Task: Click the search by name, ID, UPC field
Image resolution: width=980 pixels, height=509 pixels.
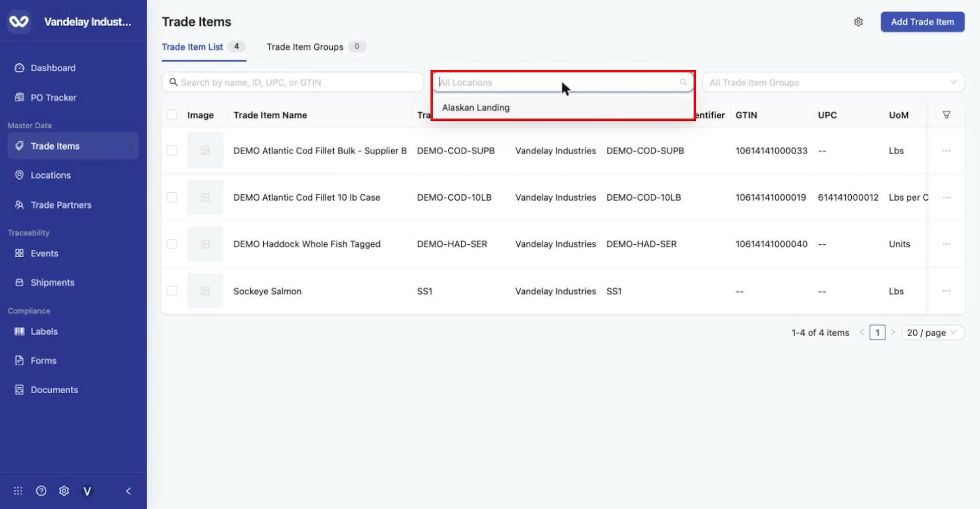Action: coord(292,82)
